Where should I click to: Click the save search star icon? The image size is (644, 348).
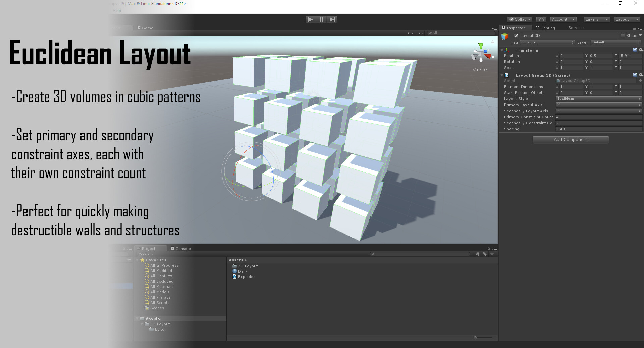pyautogui.click(x=492, y=254)
